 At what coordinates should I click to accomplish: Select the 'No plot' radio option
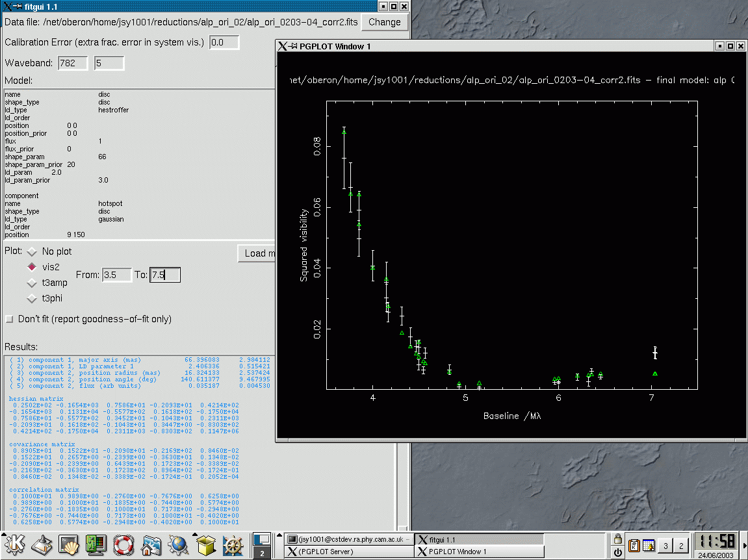(x=31, y=251)
